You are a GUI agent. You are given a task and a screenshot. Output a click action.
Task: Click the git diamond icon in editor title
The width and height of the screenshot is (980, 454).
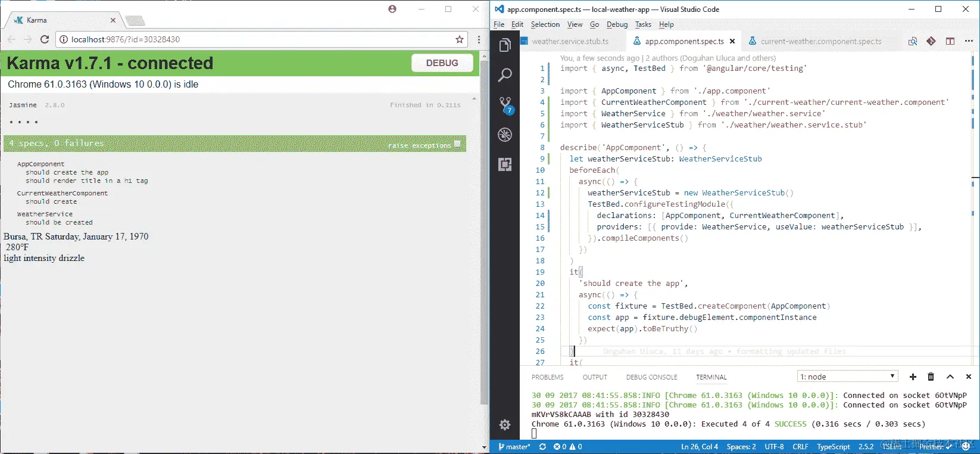pyautogui.click(x=931, y=41)
